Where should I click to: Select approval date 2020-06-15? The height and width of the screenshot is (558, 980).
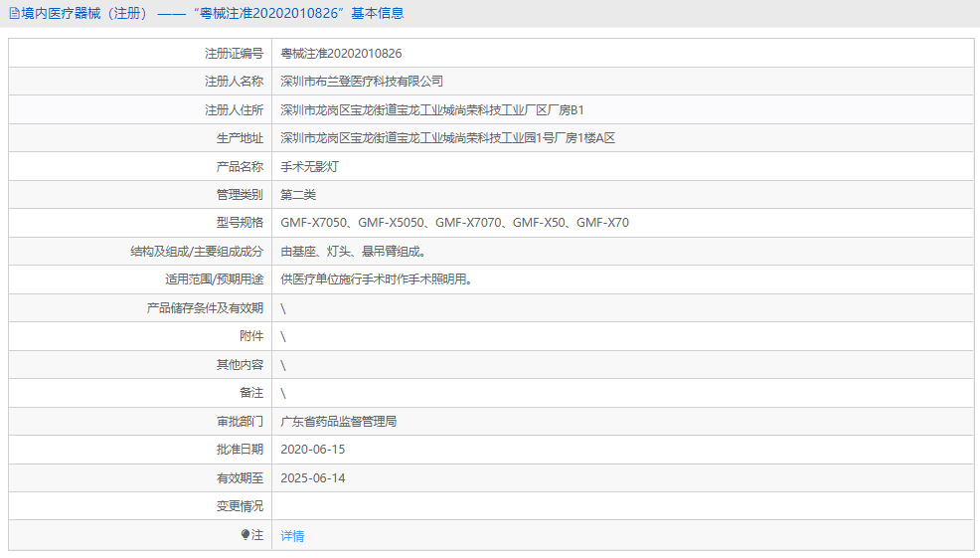point(312,450)
